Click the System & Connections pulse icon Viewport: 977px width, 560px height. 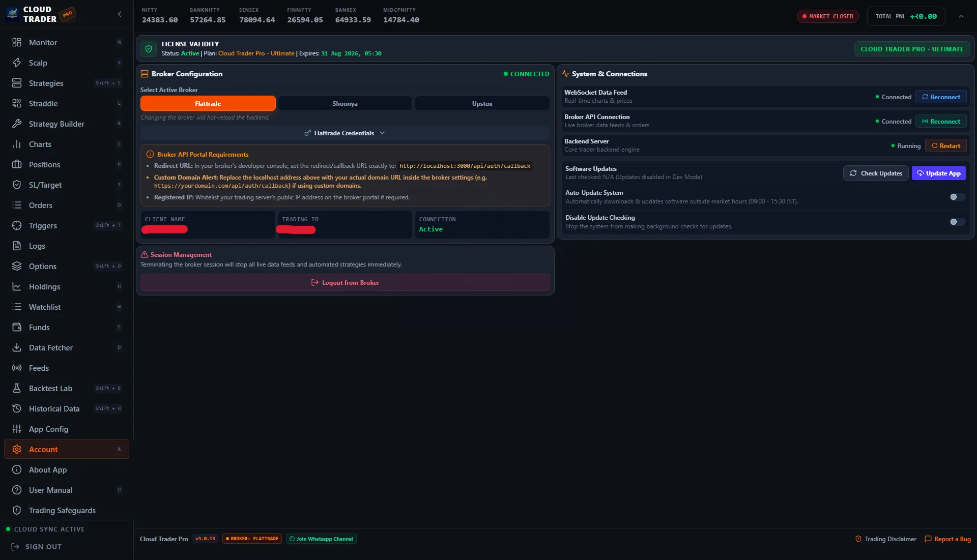coord(565,74)
